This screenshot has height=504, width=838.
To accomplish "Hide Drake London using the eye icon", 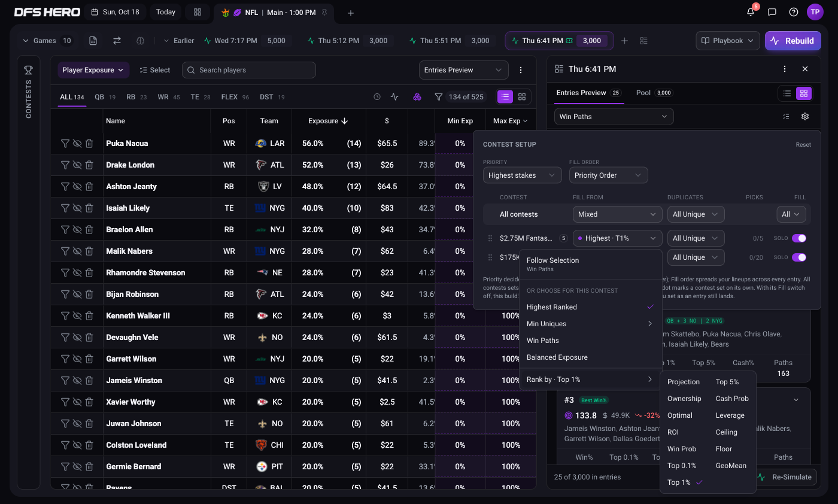I will [77, 165].
